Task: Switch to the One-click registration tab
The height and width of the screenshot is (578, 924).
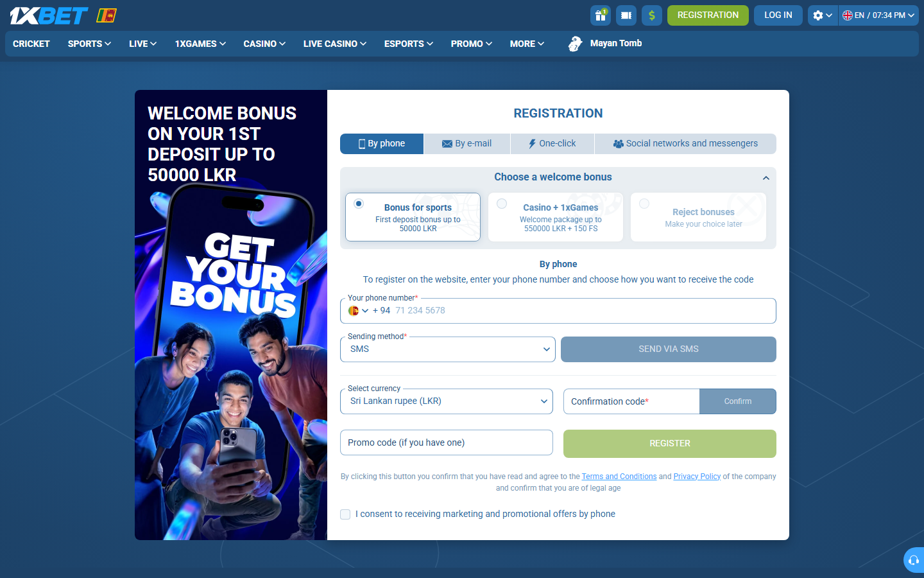Action: click(x=552, y=144)
